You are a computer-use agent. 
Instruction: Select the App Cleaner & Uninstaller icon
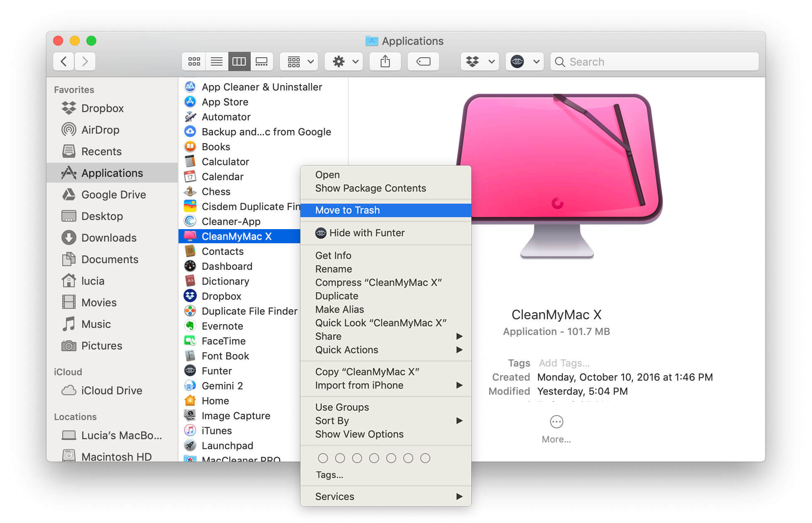coord(191,88)
